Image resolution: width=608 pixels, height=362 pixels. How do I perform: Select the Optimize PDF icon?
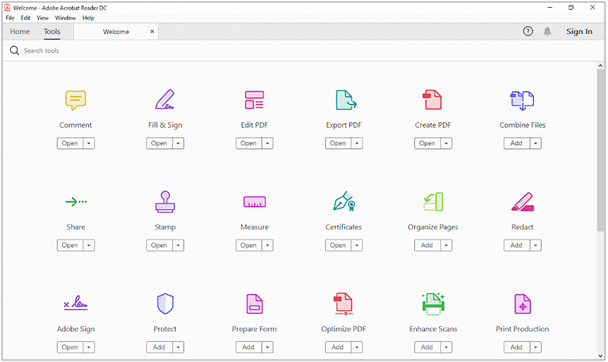[x=343, y=303]
